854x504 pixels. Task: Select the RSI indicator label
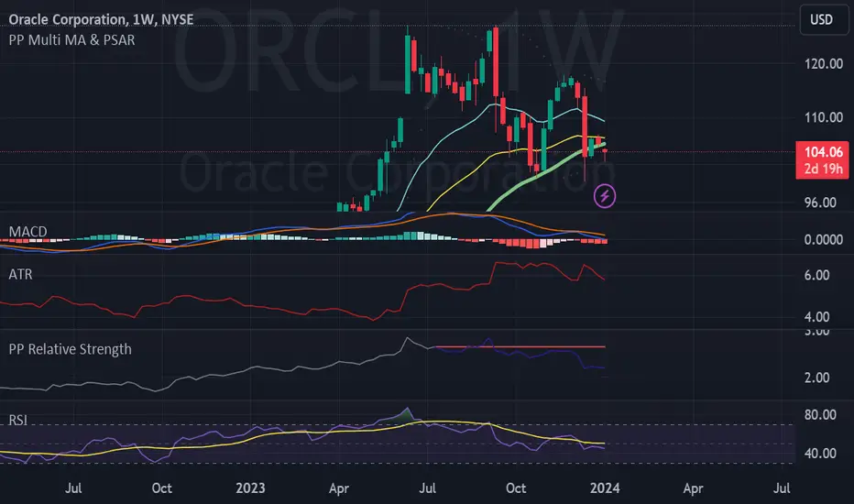pos(18,420)
